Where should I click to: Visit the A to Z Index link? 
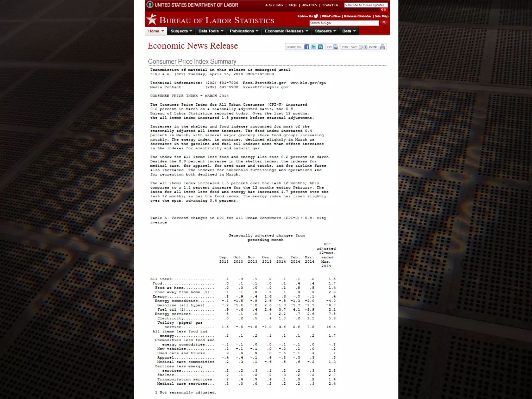pyautogui.click(x=274, y=5)
